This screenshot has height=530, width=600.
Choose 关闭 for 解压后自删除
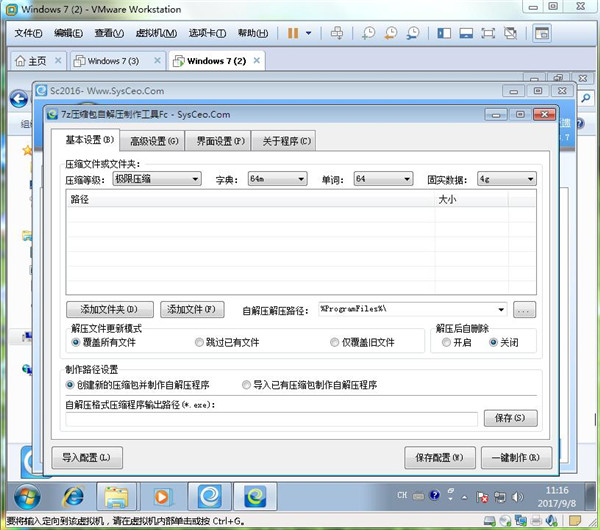click(x=504, y=342)
